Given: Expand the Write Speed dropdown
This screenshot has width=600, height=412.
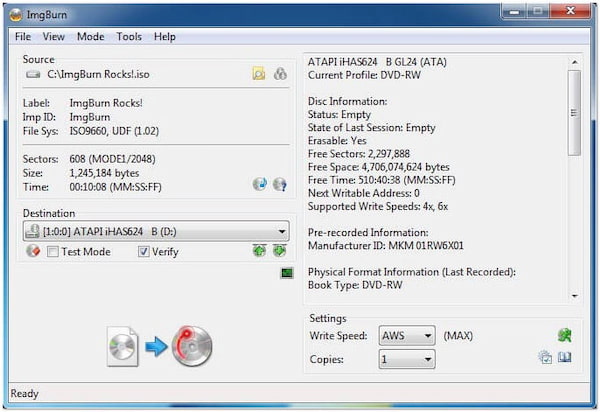Looking at the screenshot, I should point(427,336).
